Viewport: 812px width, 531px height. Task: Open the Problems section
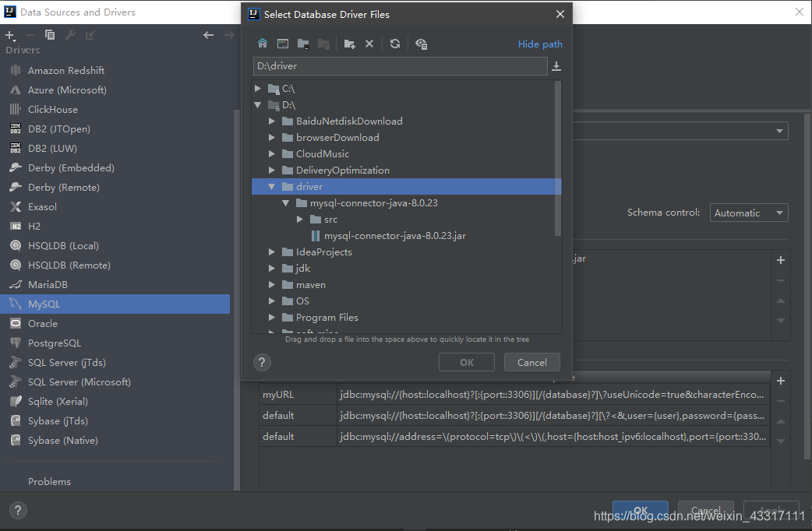pyautogui.click(x=49, y=481)
